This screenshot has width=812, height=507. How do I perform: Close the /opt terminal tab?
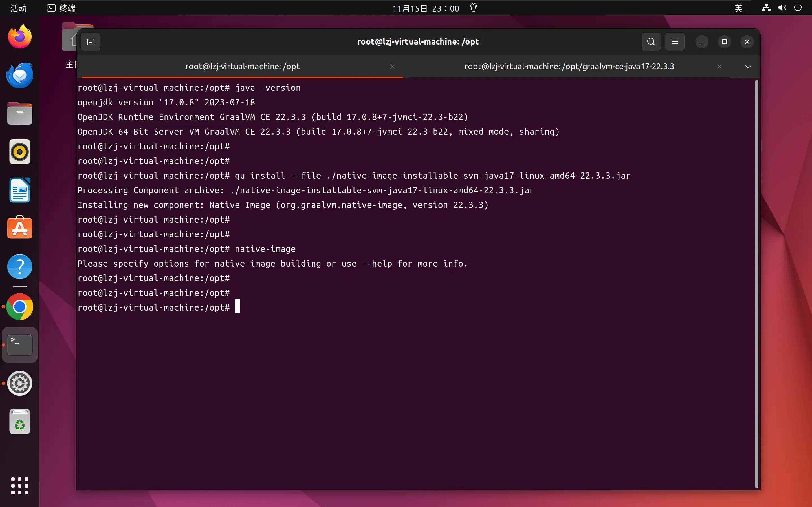(392, 67)
